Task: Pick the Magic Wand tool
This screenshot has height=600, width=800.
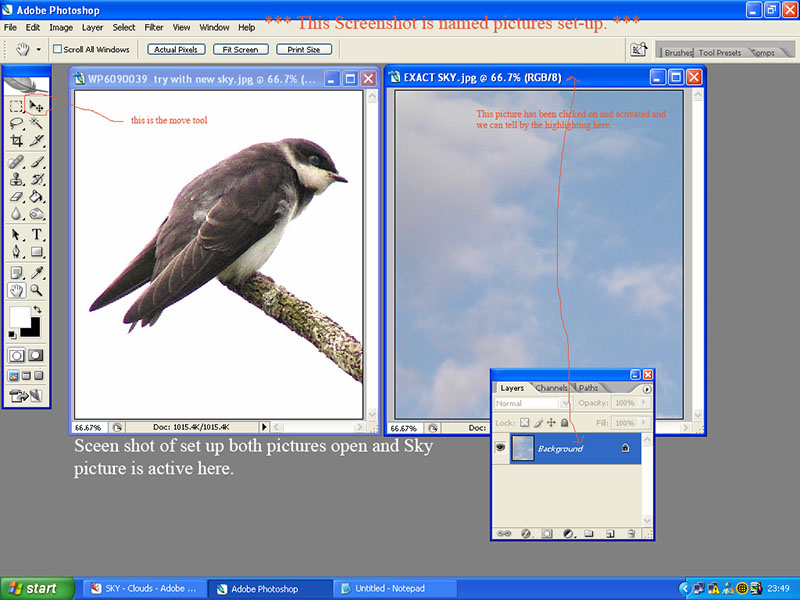Action: (36, 123)
